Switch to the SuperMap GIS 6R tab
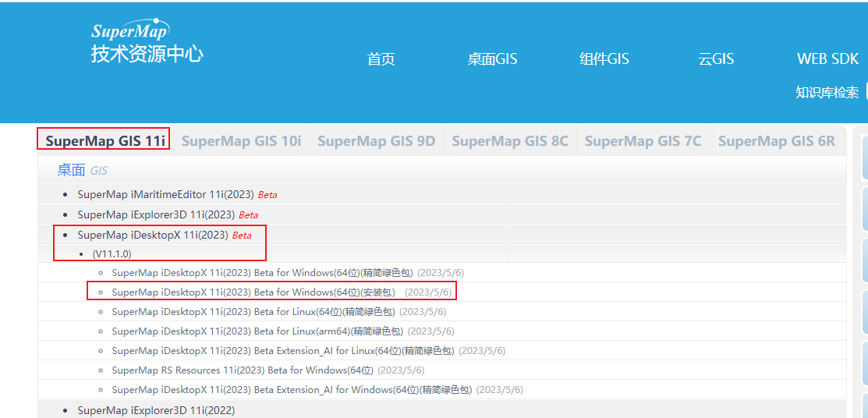868x418 pixels. tap(777, 140)
